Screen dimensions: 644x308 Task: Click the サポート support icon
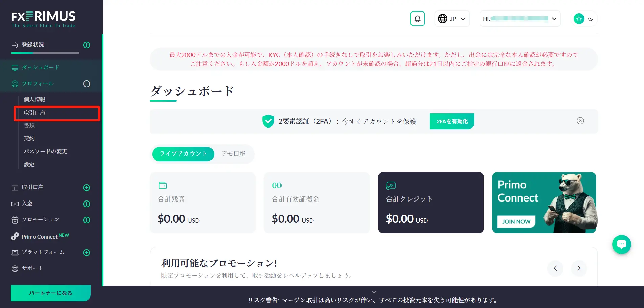point(15,269)
